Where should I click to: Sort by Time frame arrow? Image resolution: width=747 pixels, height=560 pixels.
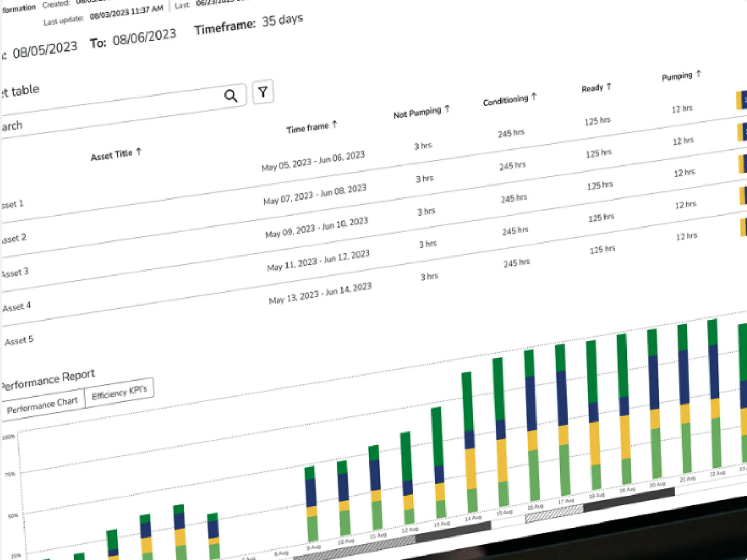coord(334,124)
